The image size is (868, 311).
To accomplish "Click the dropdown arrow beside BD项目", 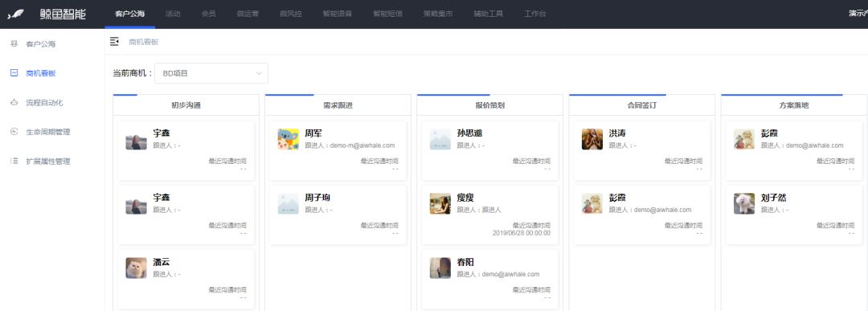I will coord(259,73).
